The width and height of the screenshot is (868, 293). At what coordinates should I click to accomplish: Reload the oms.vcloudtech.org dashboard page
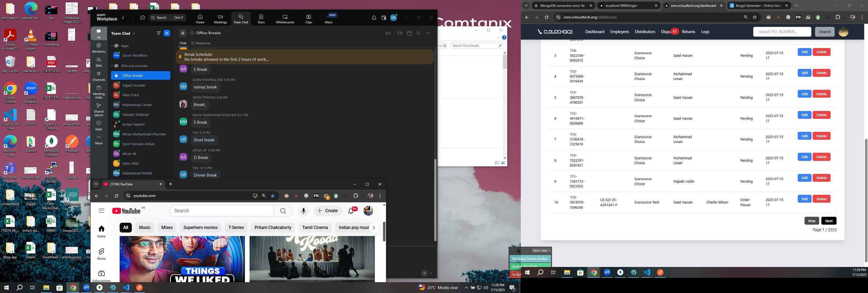(x=547, y=17)
